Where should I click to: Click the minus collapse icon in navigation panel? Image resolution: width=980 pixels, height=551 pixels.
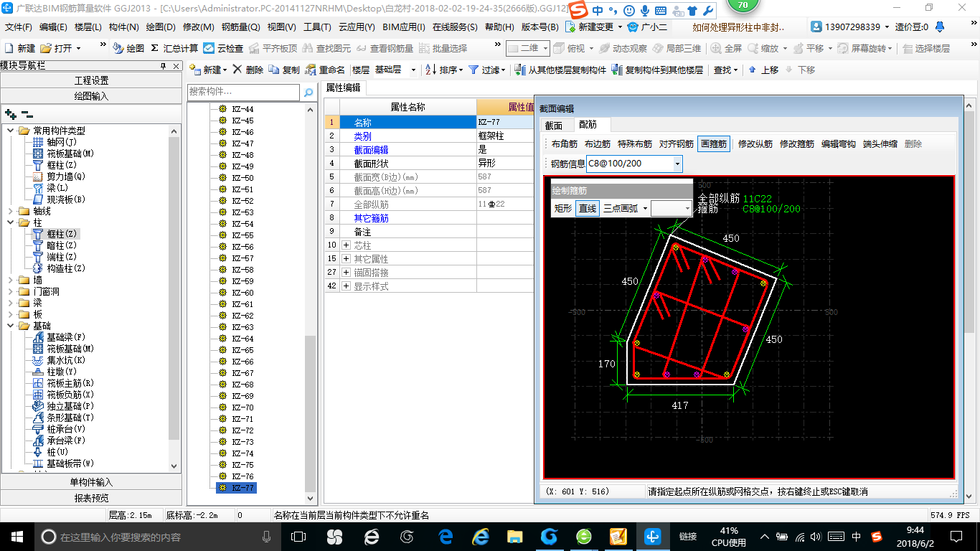pyautogui.click(x=27, y=113)
